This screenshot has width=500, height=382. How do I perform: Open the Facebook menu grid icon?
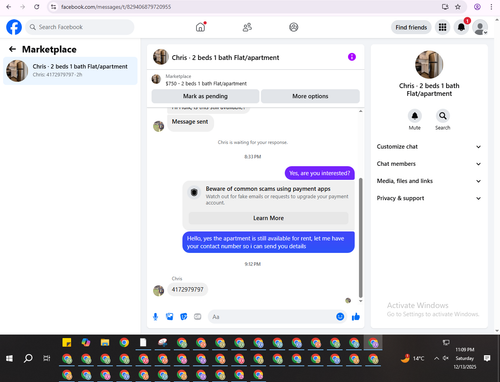442,27
